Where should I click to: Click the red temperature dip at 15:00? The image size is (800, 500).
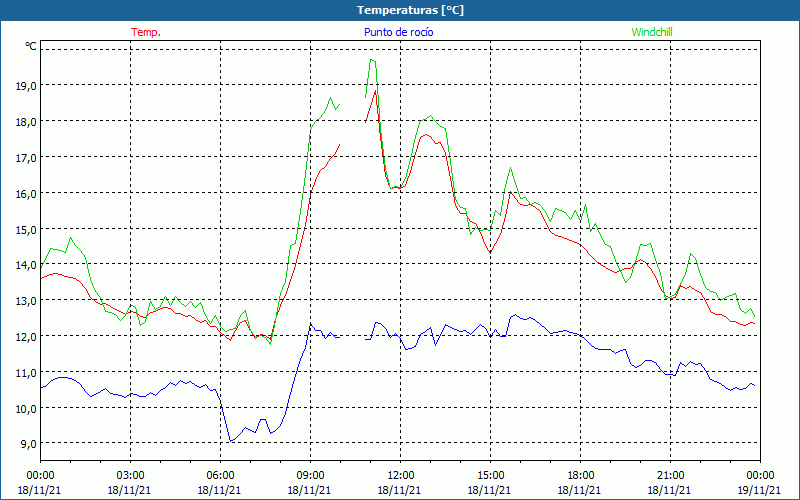[x=490, y=253]
